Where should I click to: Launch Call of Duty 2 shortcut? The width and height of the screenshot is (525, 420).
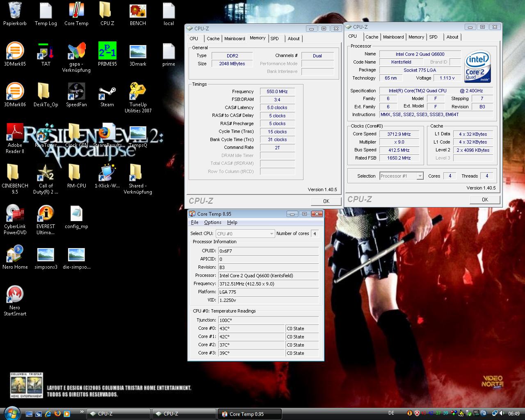[46, 179]
